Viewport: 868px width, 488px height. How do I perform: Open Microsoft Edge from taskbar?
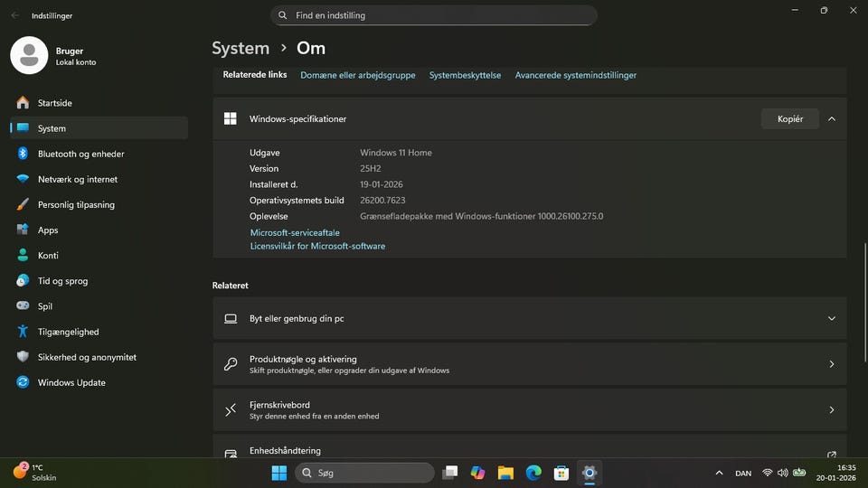[x=533, y=473]
